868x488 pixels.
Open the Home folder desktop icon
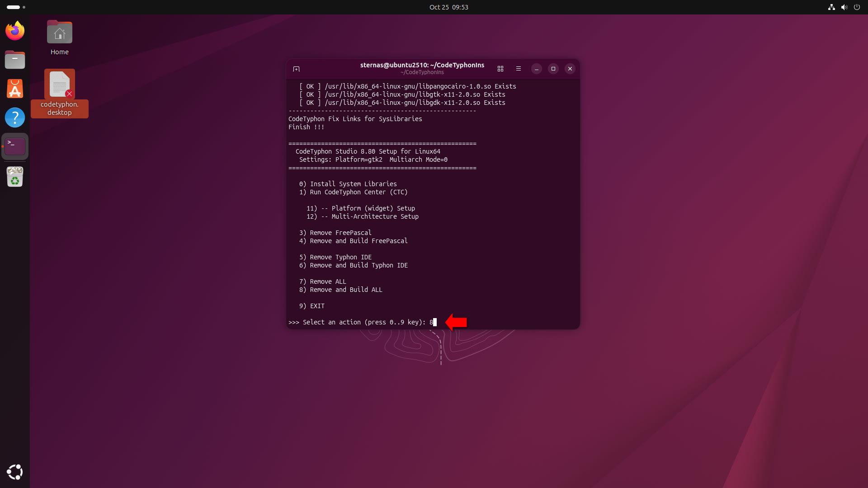point(59,33)
